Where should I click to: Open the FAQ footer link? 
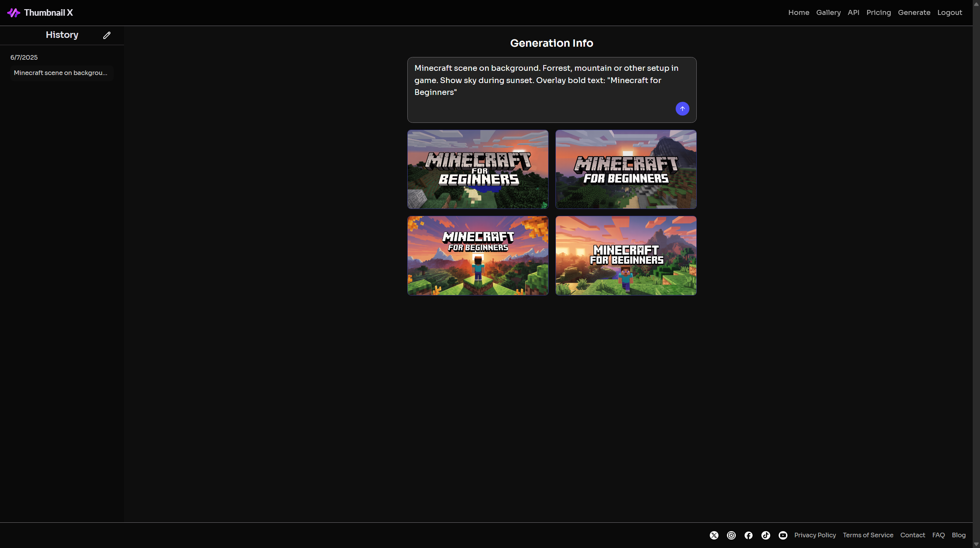[x=938, y=535]
